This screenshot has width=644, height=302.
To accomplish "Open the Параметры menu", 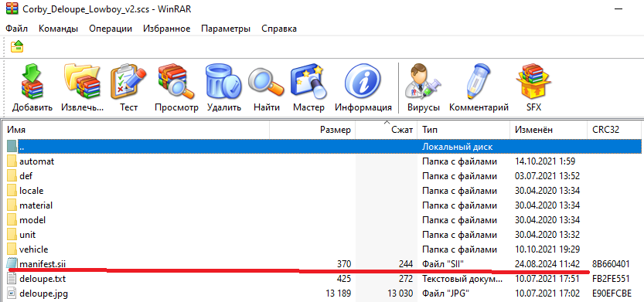I will tap(226, 29).
